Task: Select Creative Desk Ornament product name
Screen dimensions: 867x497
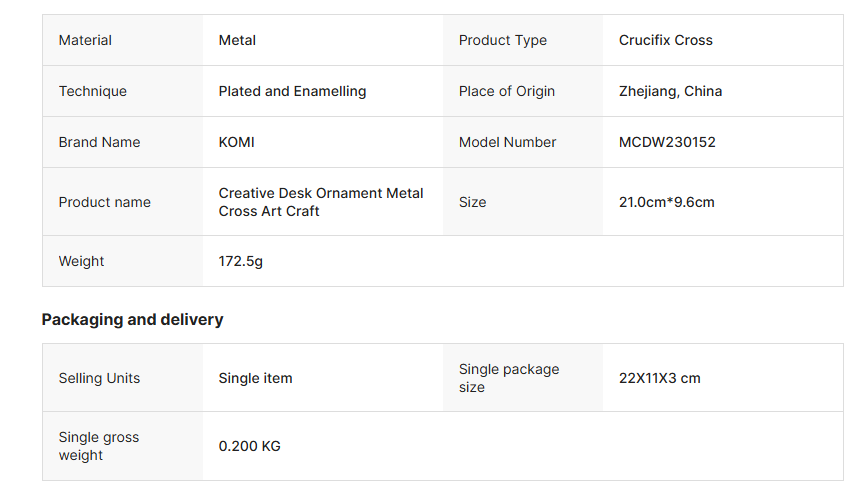Action: [x=321, y=202]
